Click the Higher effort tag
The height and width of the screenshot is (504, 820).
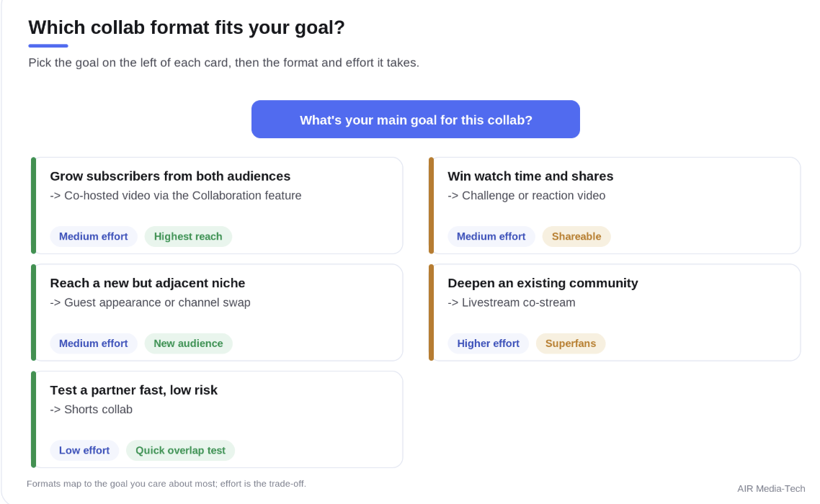[488, 343]
